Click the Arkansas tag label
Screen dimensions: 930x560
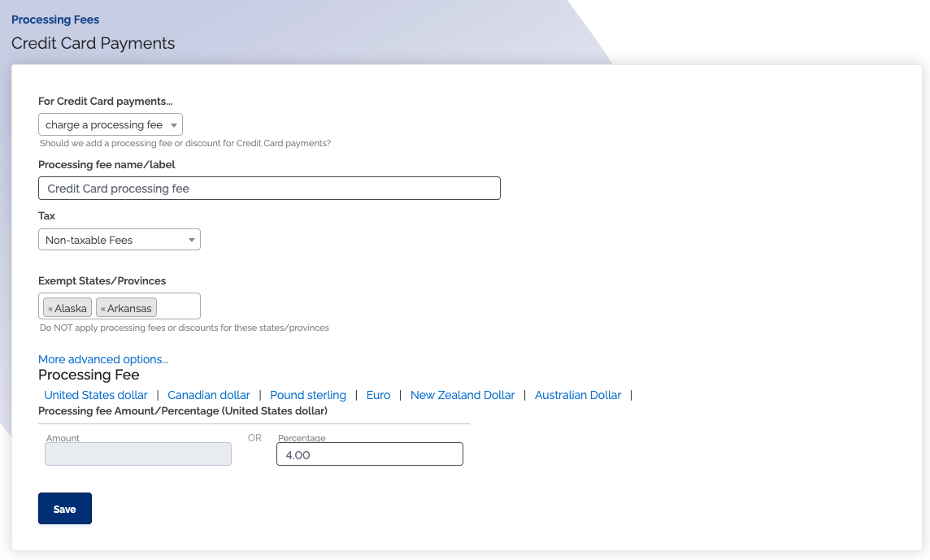tap(129, 309)
